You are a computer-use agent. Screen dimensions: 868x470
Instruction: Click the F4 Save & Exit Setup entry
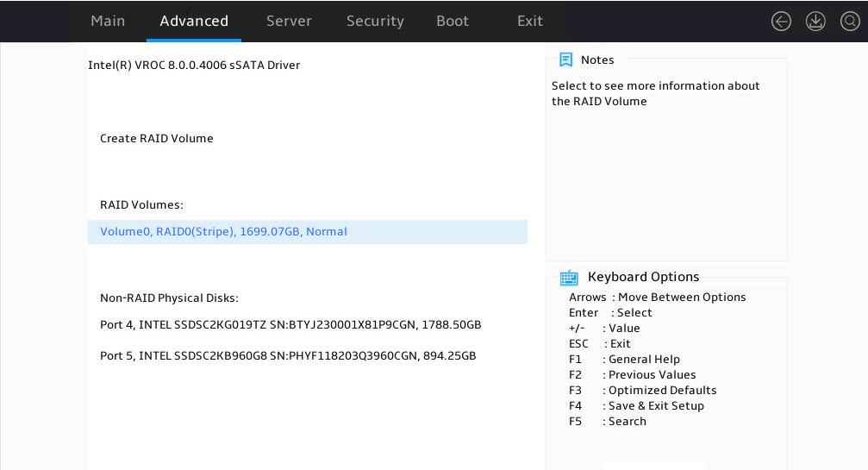[x=637, y=406]
